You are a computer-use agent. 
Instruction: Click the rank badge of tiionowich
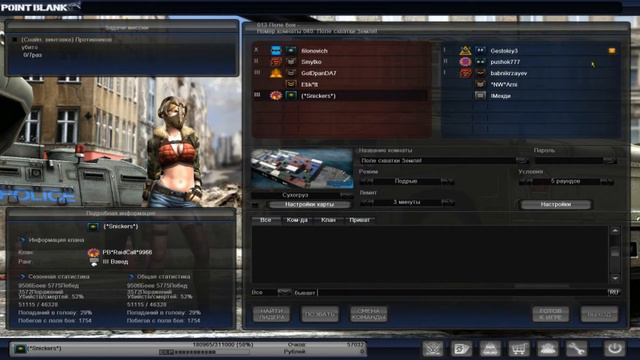291,51
